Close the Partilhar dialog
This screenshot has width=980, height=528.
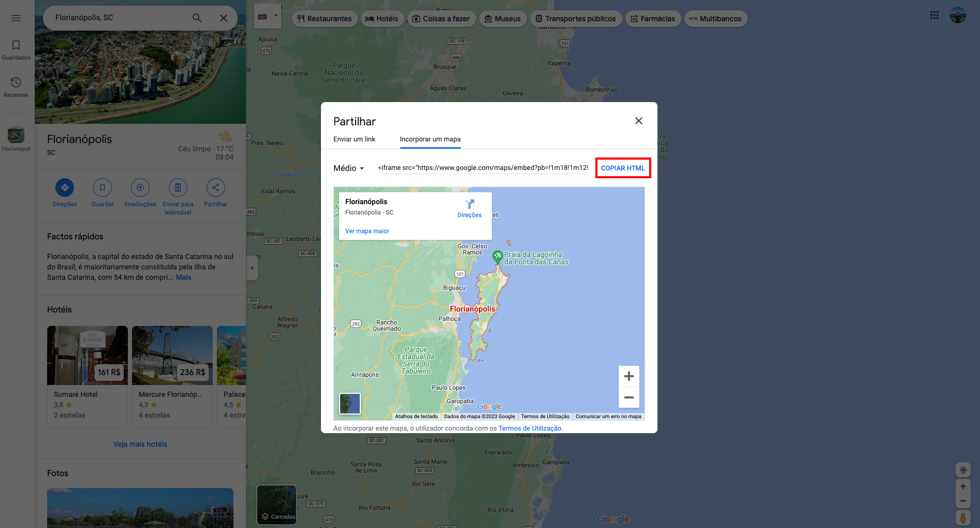pos(639,121)
